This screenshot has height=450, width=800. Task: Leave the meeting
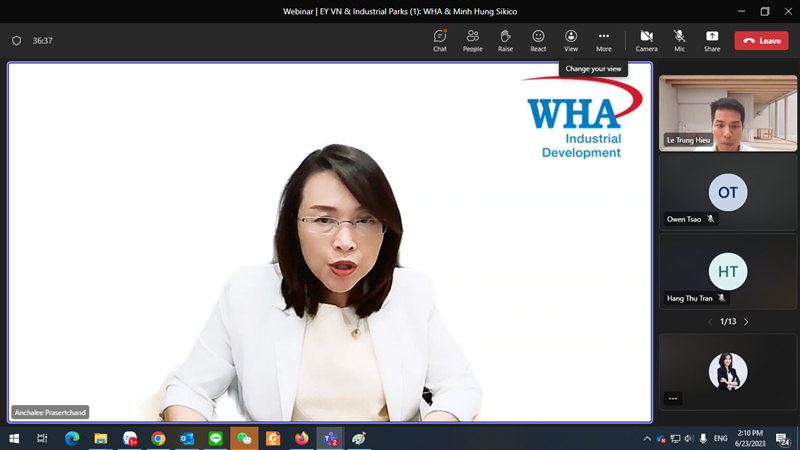(x=761, y=40)
